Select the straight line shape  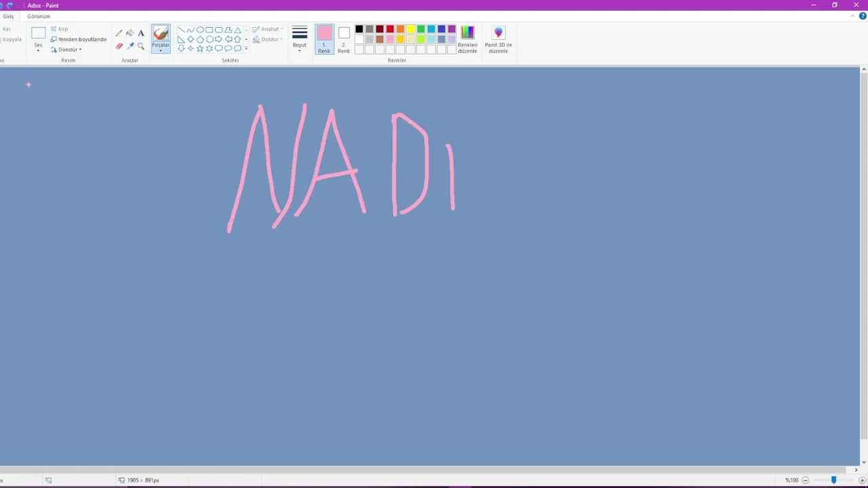181,30
